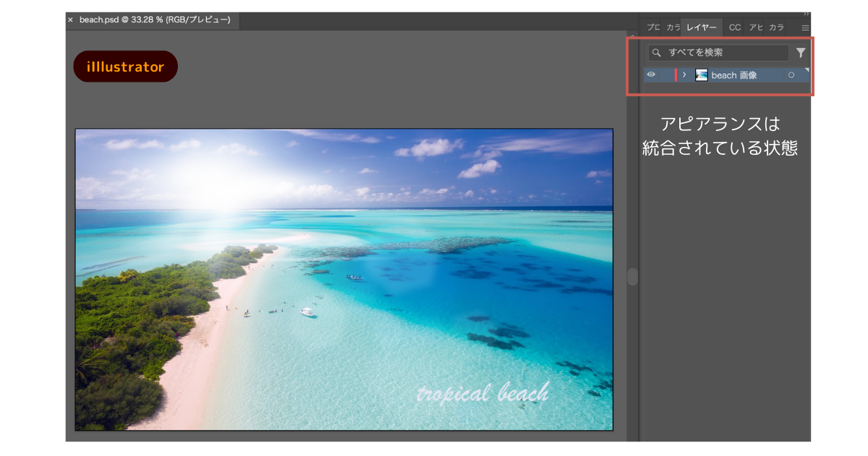Viewport: 868px width, 456px height.
Task: Open the CC Libraries panel tab
Action: click(x=735, y=28)
